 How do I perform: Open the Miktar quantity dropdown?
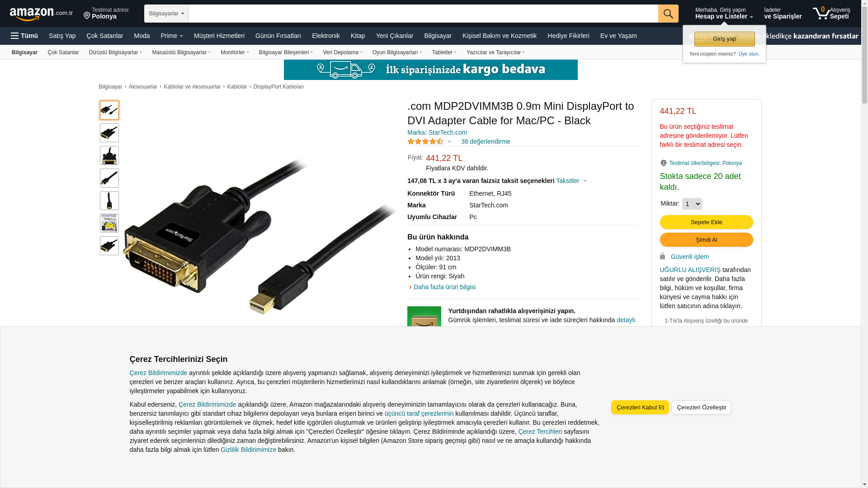(x=692, y=204)
